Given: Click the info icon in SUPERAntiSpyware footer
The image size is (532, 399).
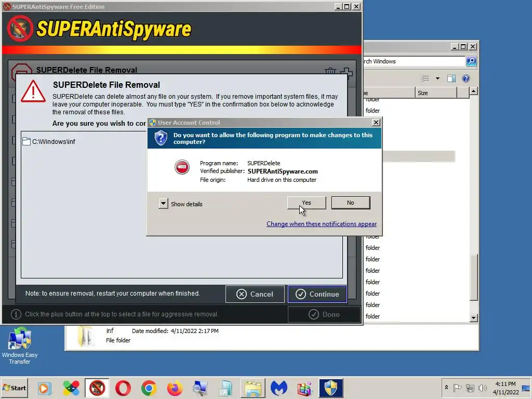Looking at the screenshot, I should tap(16, 314).
